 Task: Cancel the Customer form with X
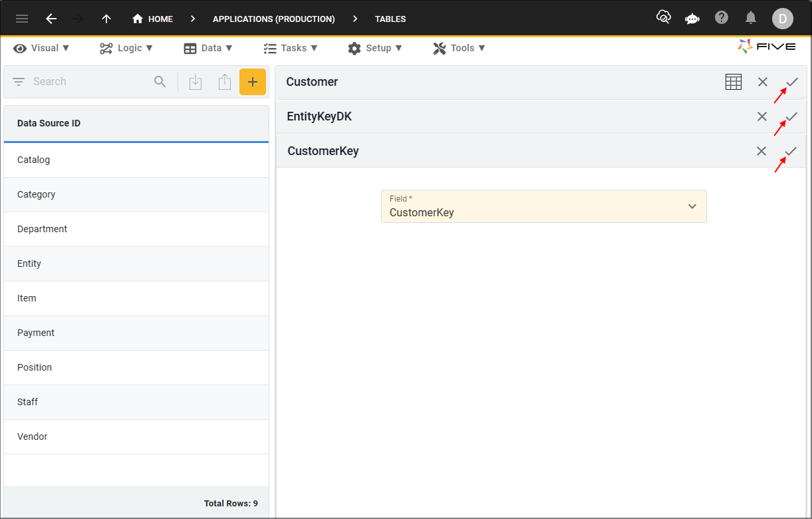763,82
